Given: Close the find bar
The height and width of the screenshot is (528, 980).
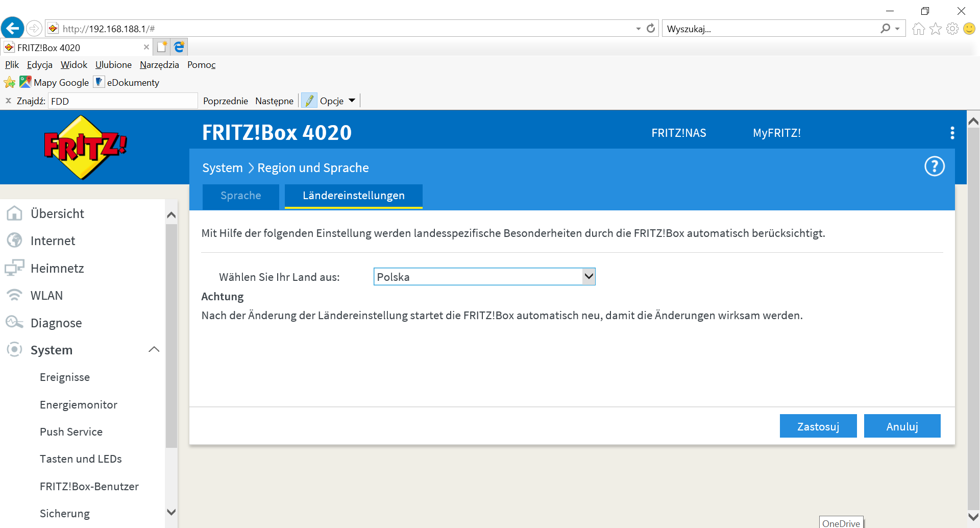Looking at the screenshot, I should coord(8,101).
